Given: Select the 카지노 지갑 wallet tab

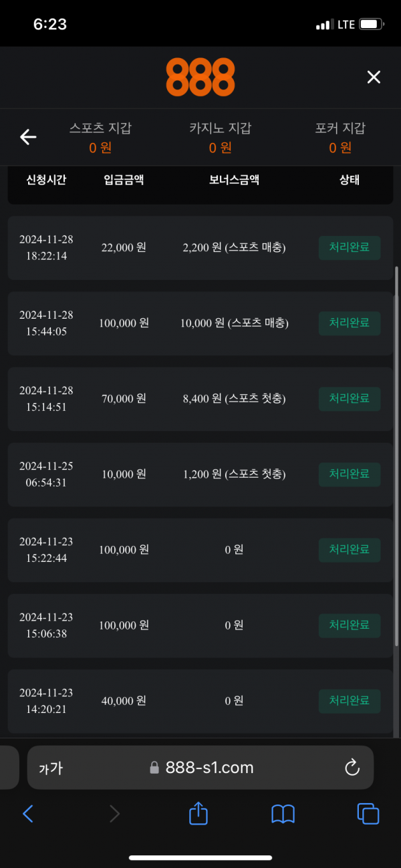Looking at the screenshot, I should click(221, 138).
